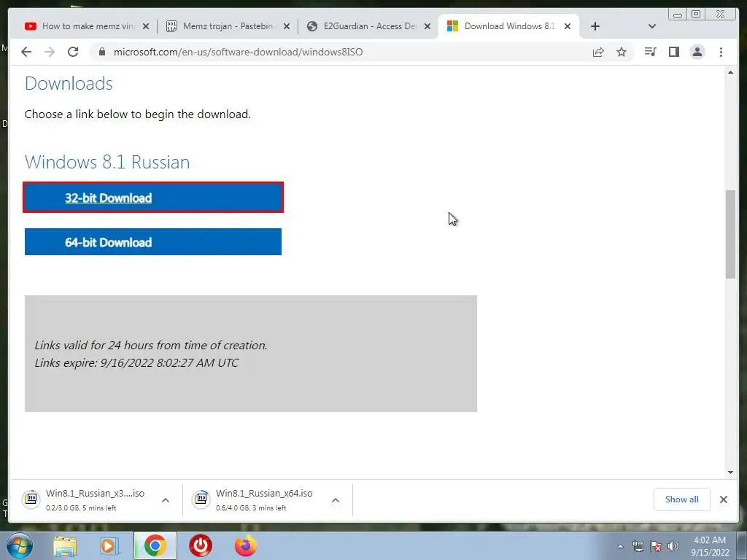747x560 pixels.
Task: Go back to the previous page
Action: coord(26,52)
